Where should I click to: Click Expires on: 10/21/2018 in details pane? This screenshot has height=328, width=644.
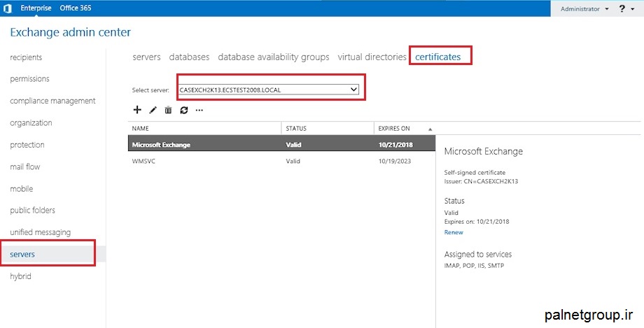(477, 222)
